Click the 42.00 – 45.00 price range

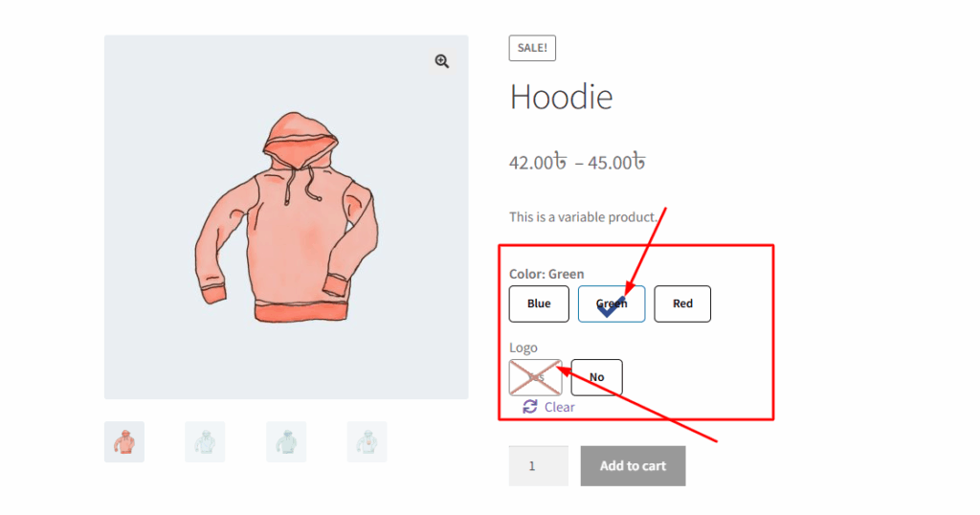pos(577,163)
